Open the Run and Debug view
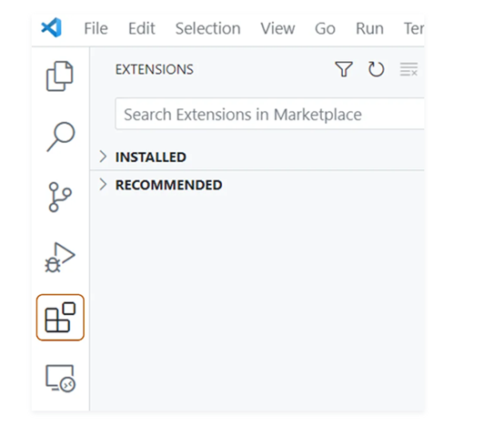The width and height of the screenshot is (504, 427). 60,258
